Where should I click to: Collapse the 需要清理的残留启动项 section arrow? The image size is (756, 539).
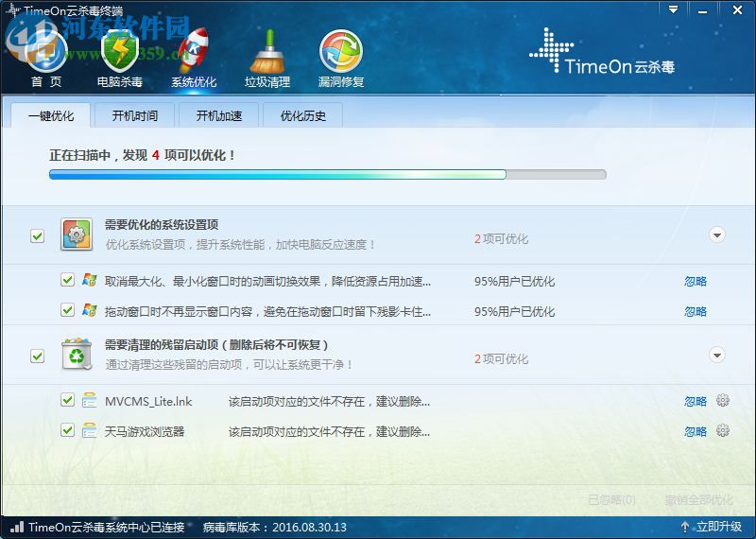click(717, 356)
